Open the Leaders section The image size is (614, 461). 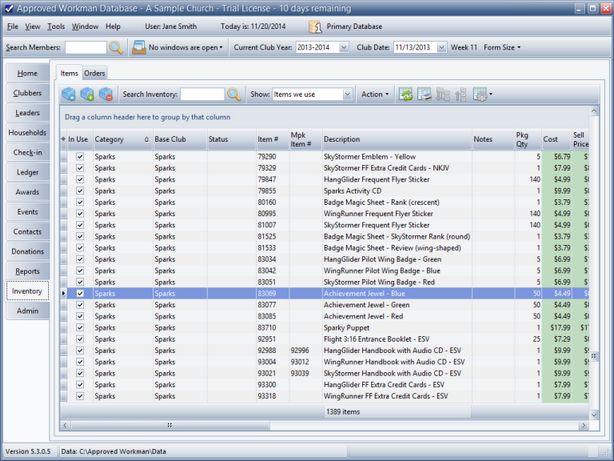(x=27, y=113)
